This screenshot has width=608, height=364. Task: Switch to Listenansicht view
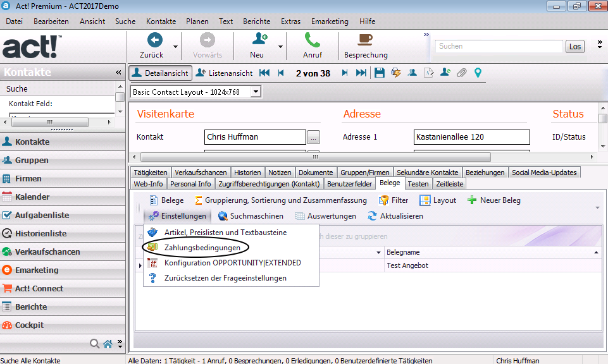pos(224,73)
